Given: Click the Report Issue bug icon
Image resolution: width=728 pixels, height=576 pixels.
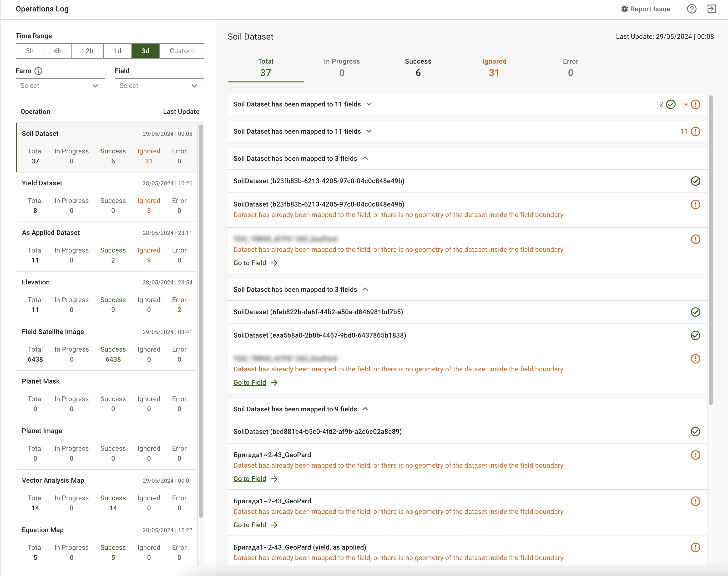Looking at the screenshot, I should click(x=624, y=9).
